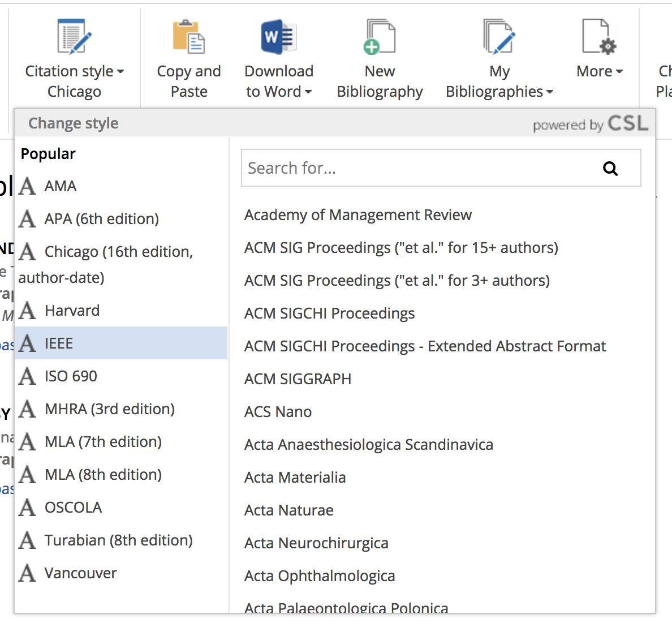
Task: Click the A icon beside IEEE
Action: point(27,343)
